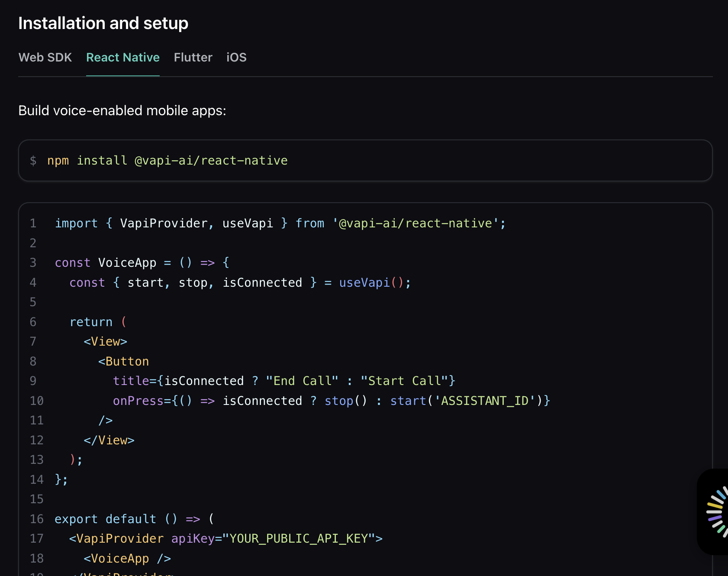Click the Build voice-enabled mobile apps text

(x=122, y=110)
